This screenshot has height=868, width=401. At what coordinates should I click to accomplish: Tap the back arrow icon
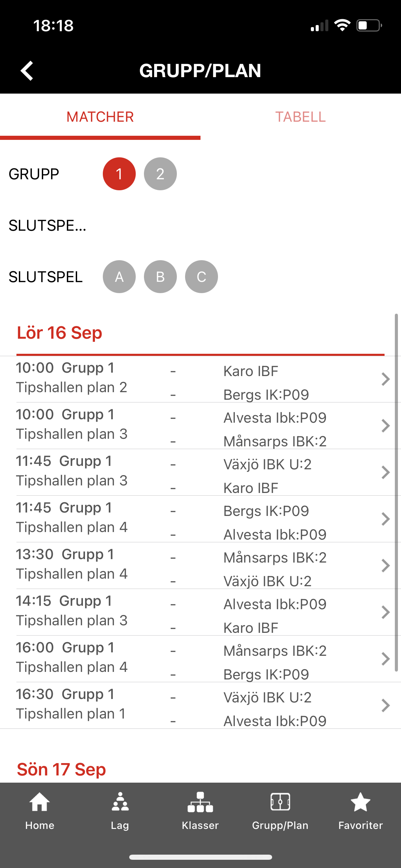(27, 71)
